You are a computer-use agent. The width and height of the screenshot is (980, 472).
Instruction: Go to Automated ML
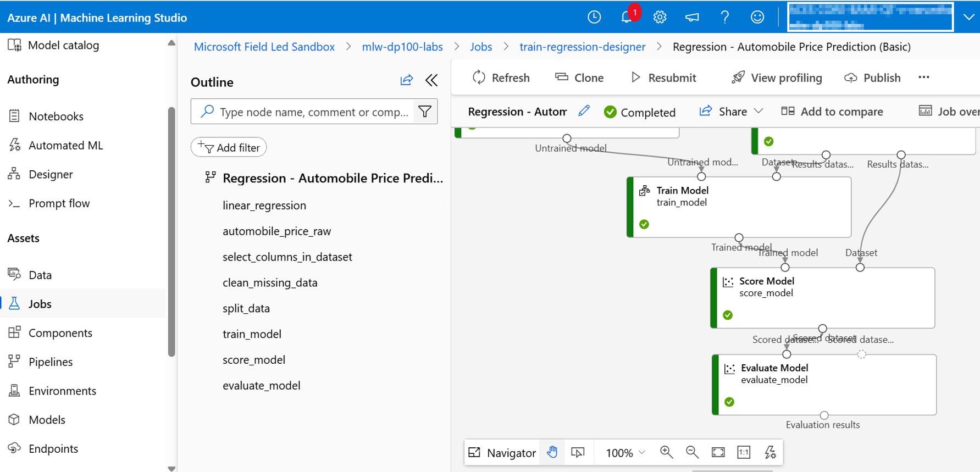tap(56, 145)
